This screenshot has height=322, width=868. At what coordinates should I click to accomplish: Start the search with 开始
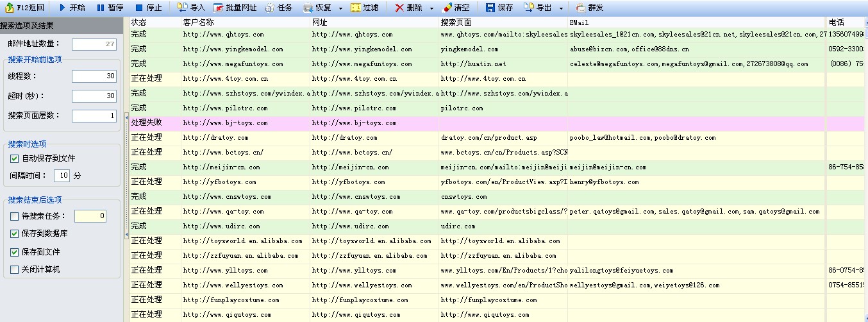pyautogui.click(x=71, y=8)
